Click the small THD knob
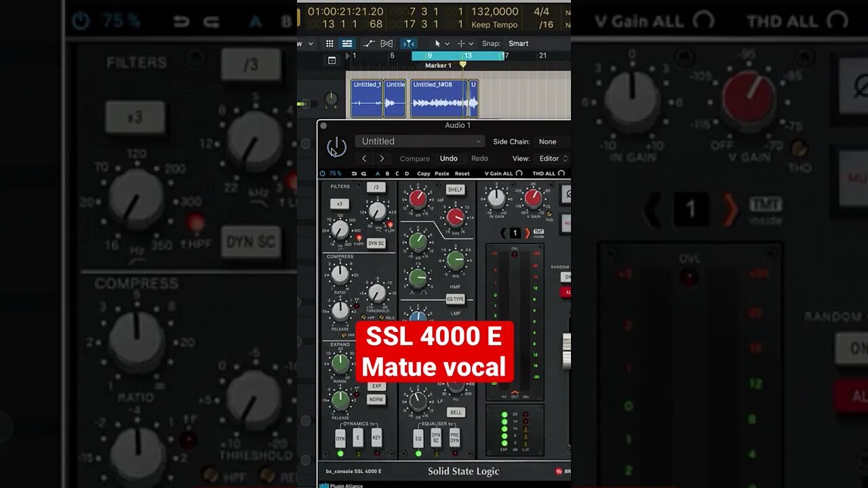Viewport: 868px width, 488px height. [549, 214]
